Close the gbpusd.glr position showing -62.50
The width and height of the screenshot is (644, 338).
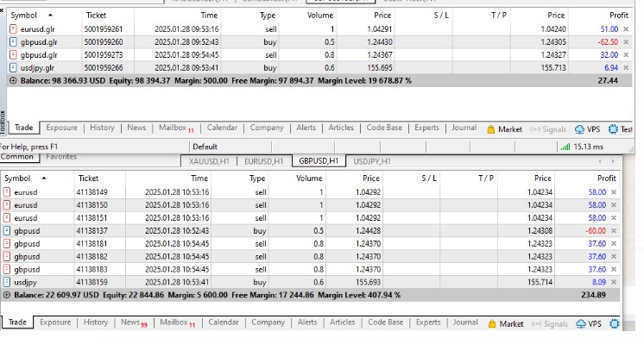[x=626, y=42]
